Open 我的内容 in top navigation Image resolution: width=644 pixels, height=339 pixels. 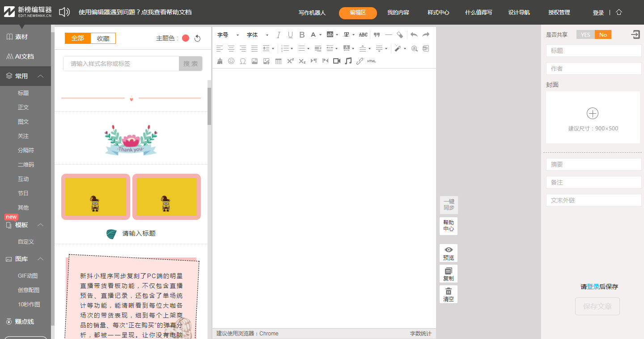click(398, 13)
